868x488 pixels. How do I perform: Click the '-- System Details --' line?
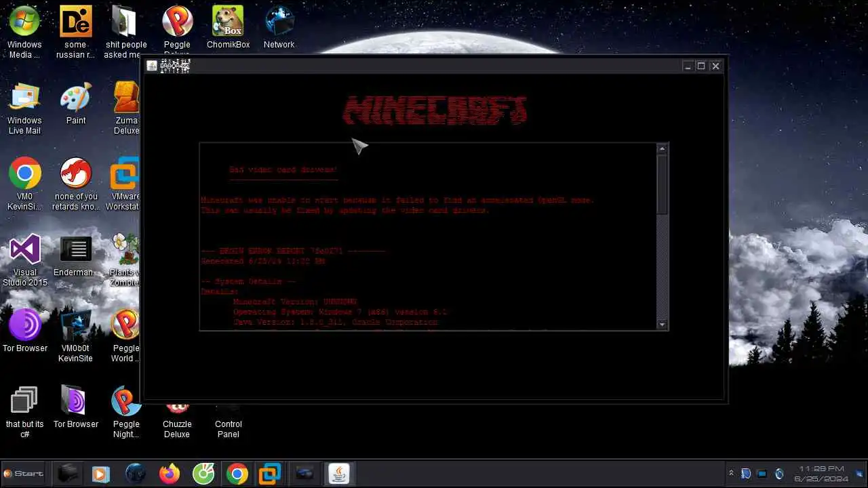pyautogui.click(x=248, y=281)
